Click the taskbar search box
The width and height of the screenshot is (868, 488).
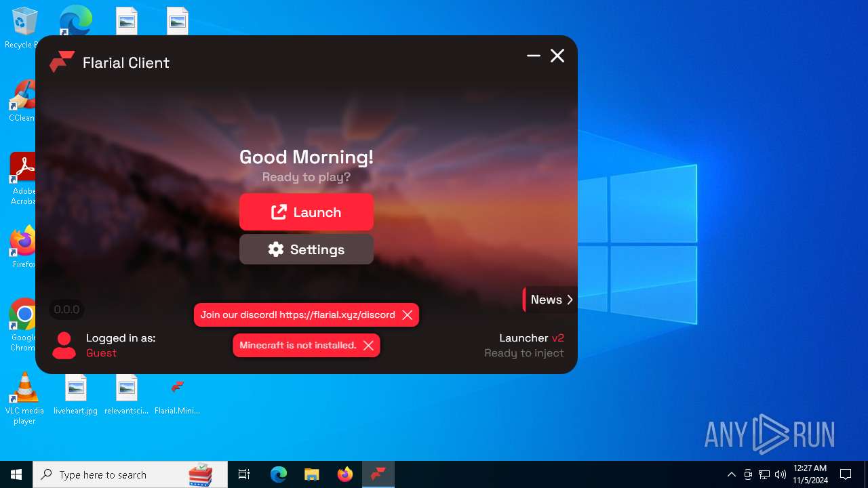pos(130,474)
